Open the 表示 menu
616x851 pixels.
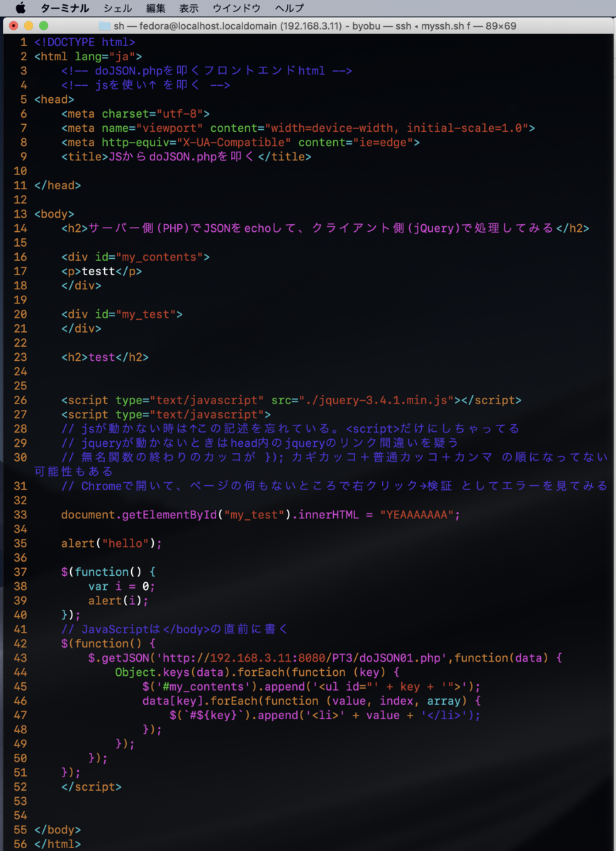pos(189,9)
